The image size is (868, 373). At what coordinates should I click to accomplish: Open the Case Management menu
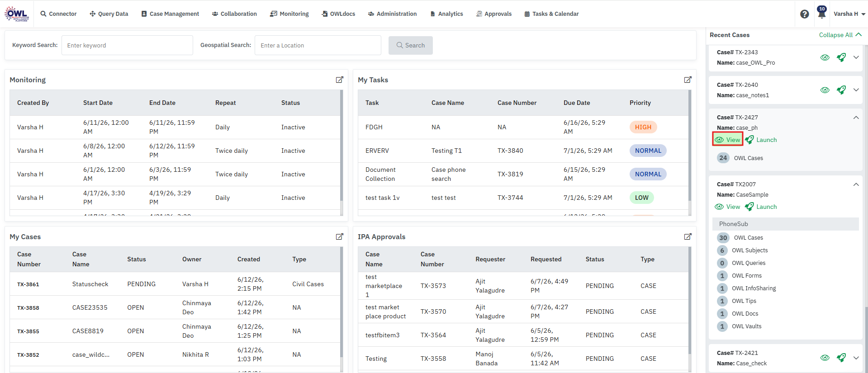tap(170, 14)
